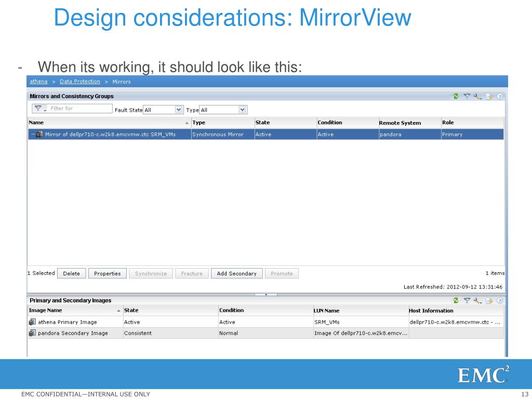Select the pandora Secondary Image row
The width and height of the screenshot is (532, 399).
[266, 333]
